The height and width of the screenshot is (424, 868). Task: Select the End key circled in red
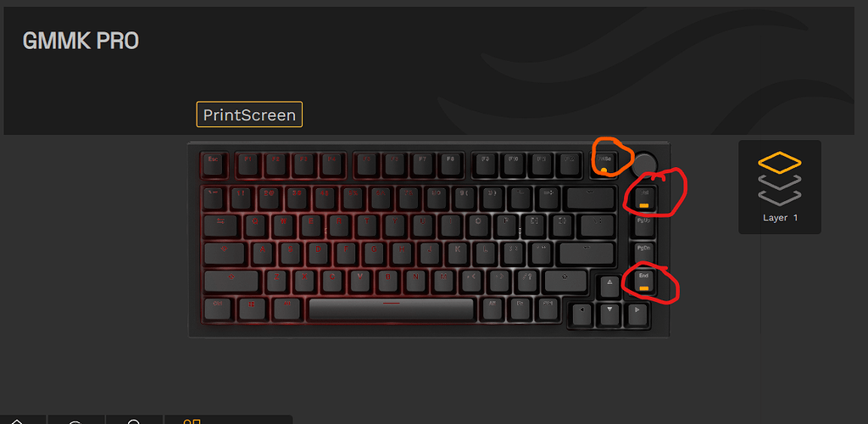644,282
